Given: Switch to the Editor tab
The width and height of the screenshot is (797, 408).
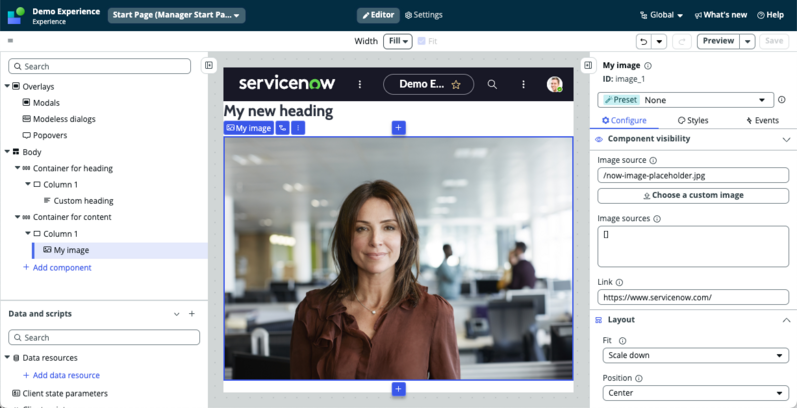Looking at the screenshot, I should (378, 15).
